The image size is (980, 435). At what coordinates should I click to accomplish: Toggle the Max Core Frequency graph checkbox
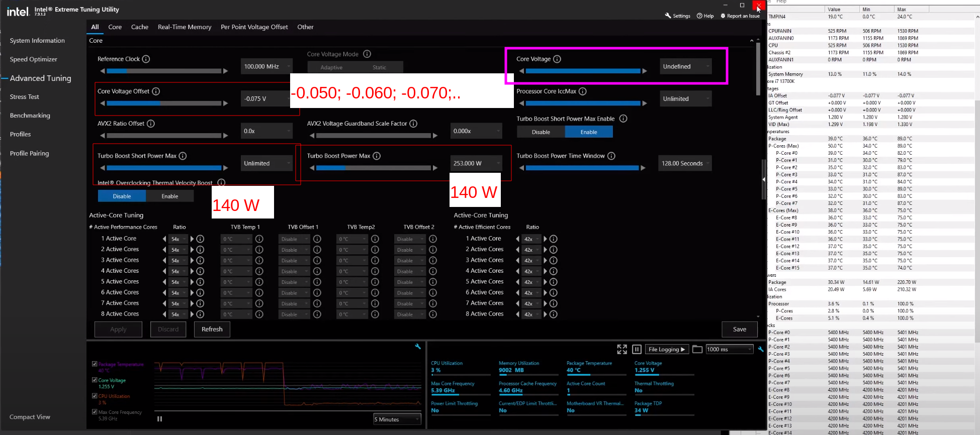point(95,412)
